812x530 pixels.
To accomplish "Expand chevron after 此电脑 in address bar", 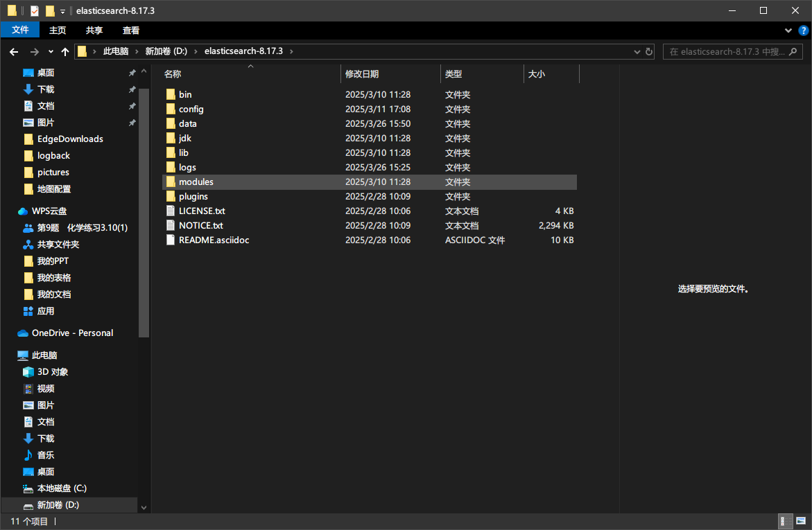I will [137, 51].
